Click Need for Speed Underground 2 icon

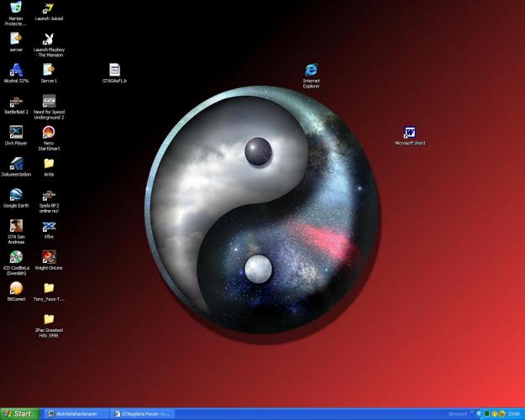pyautogui.click(x=49, y=101)
